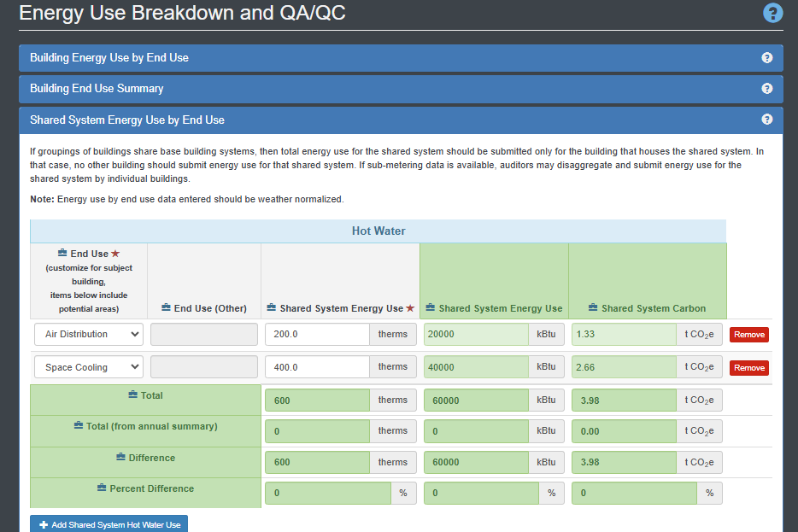
Task: Collapse Shared System Energy Use by End Use section
Action: [401, 120]
